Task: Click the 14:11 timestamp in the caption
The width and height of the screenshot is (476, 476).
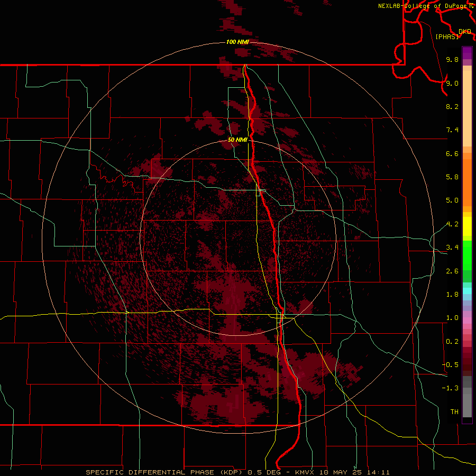Action: (378, 472)
